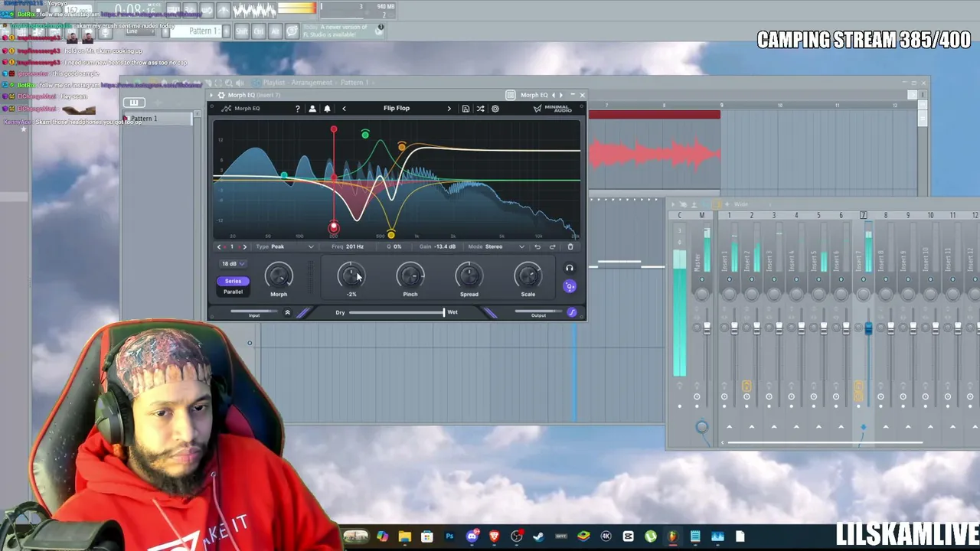
Task: Open Microsoft Store from the taskbar
Action: point(427,536)
